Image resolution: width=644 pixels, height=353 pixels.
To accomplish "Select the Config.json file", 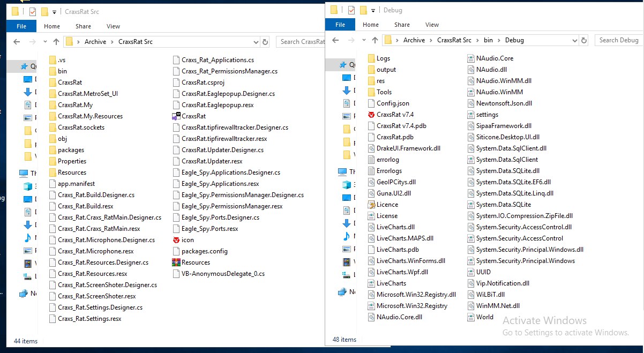I will pyautogui.click(x=392, y=103).
